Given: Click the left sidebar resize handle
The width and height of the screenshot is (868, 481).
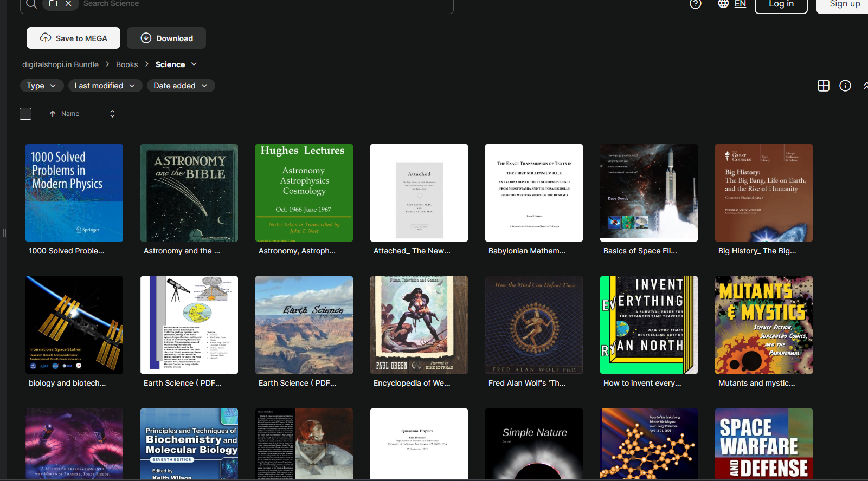Looking at the screenshot, I should coord(4,233).
